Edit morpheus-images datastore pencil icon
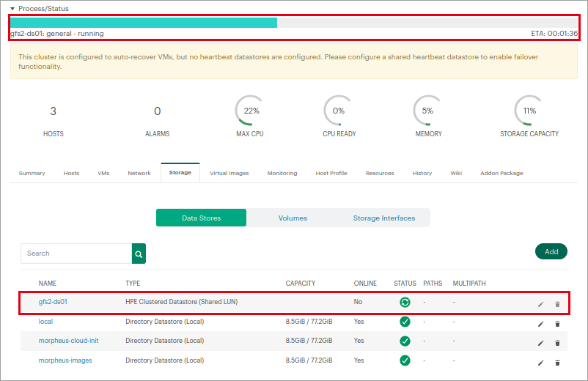 point(540,363)
